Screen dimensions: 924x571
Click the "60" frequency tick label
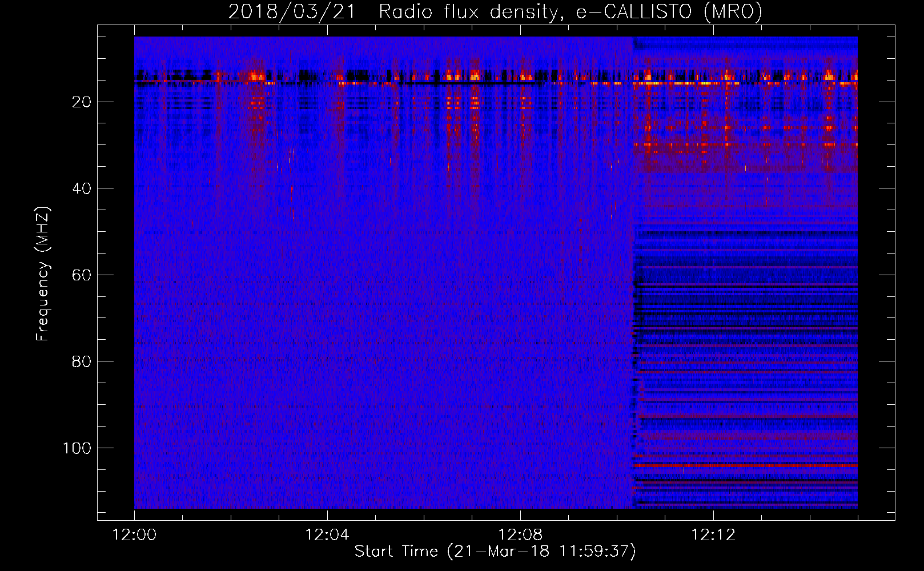tap(82, 275)
